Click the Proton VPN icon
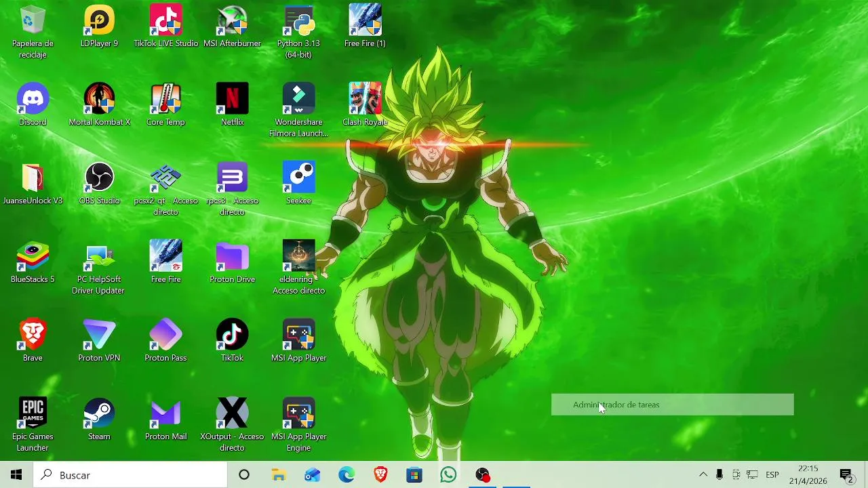 (x=99, y=341)
